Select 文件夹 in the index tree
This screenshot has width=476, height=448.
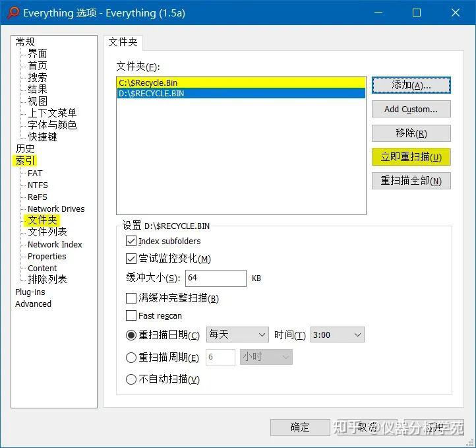coord(42,220)
